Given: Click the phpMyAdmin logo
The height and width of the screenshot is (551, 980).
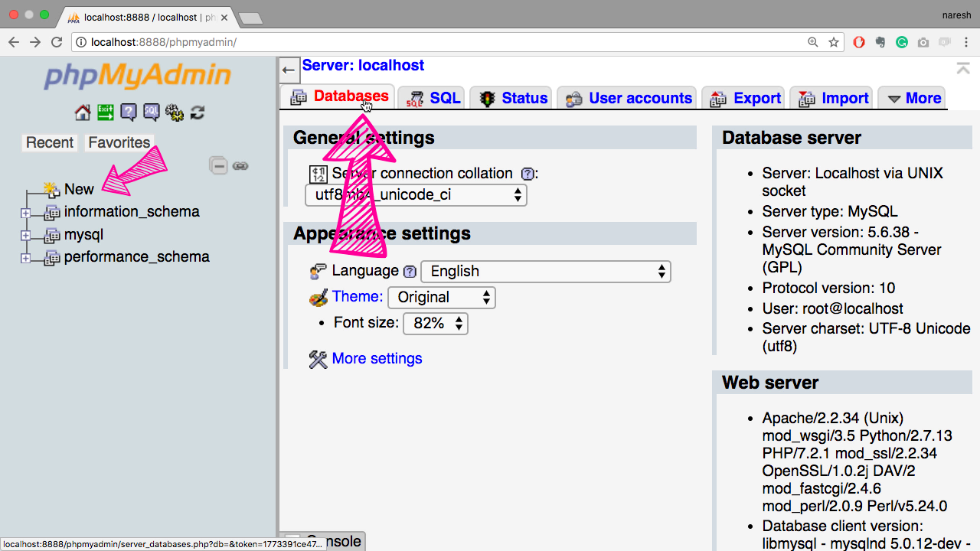Looking at the screenshot, I should tap(138, 76).
